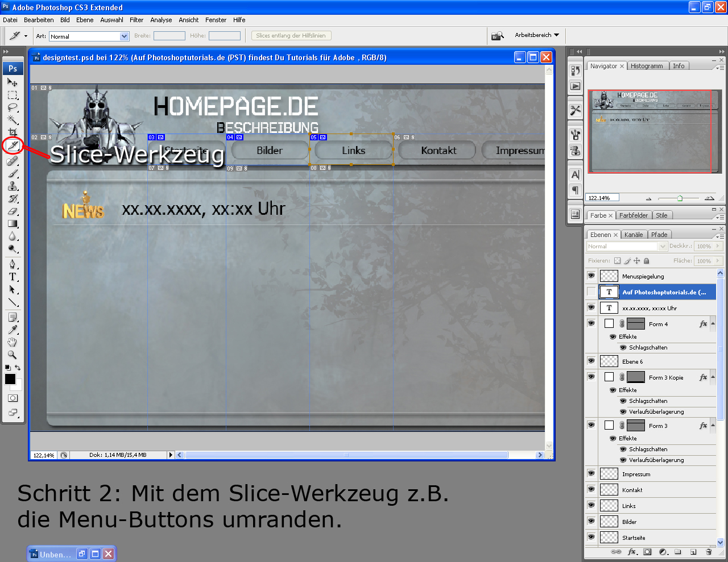
Task: Hide the Startseite layer via eye icon
Action: [x=591, y=537]
